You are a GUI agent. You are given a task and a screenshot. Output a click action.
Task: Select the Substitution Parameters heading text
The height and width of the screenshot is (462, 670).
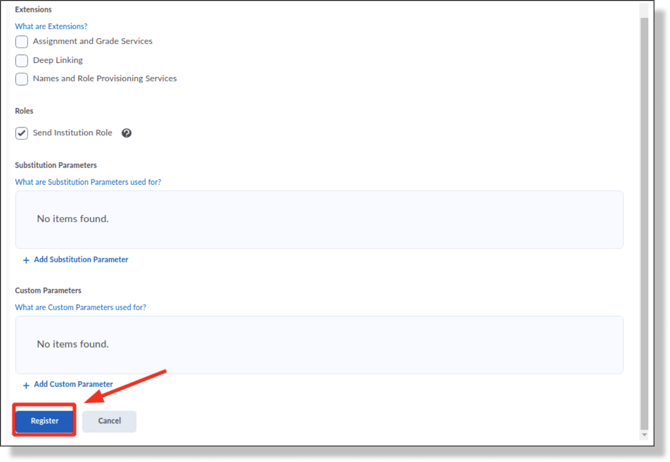(x=56, y=165)
